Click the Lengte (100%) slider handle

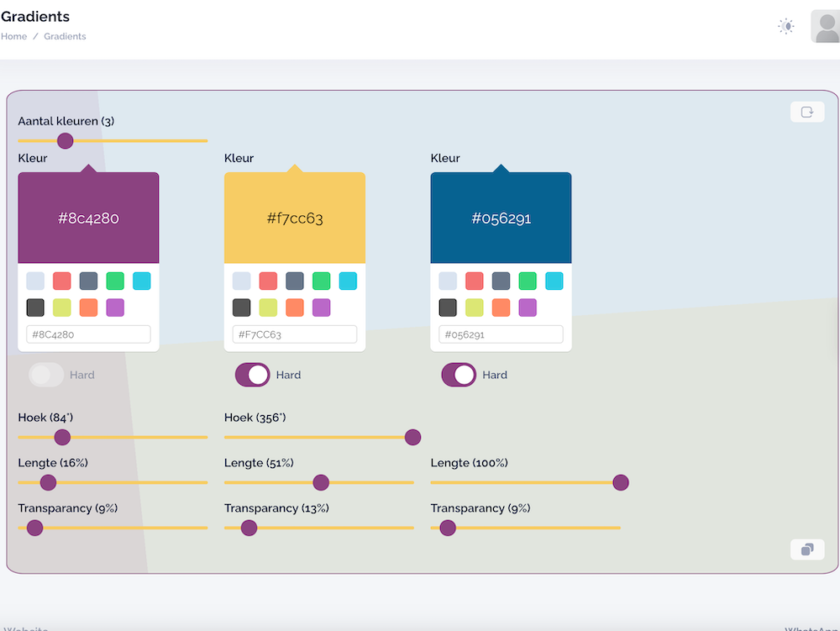point(621,482)
